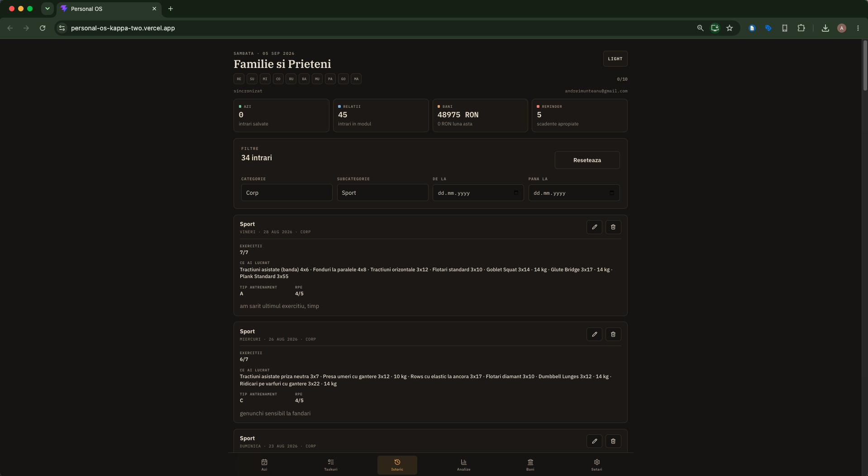Open the Subcategorie dropdown showing Sport

tap(382, 193)
